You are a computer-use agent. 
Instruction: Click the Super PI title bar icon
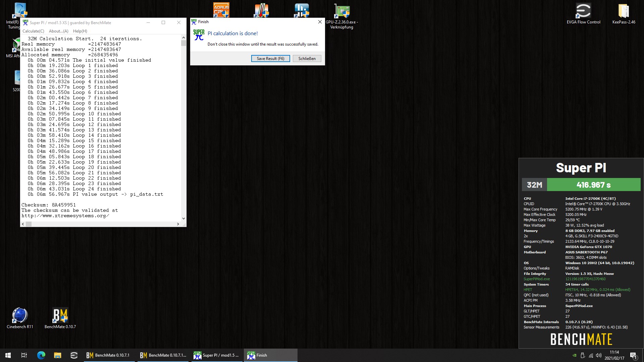point(25,22)
